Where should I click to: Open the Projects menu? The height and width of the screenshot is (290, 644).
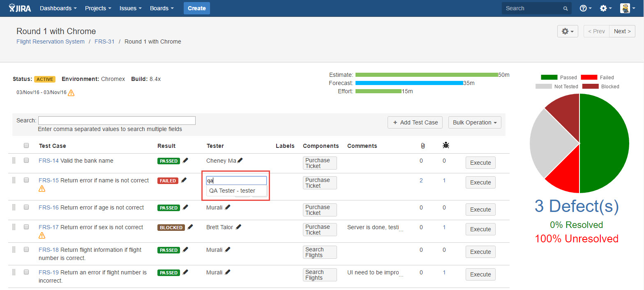pyautogui.click(x=98, y=8)
